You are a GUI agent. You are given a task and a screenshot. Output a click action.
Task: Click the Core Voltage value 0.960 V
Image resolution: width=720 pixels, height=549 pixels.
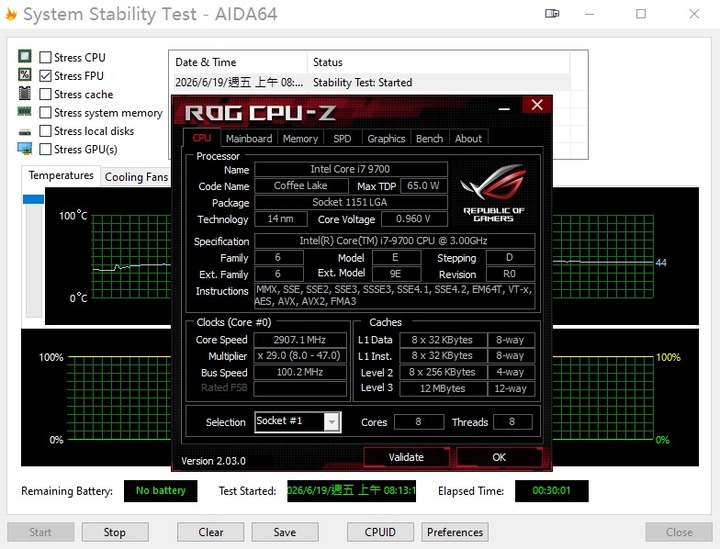coord(414,219)
